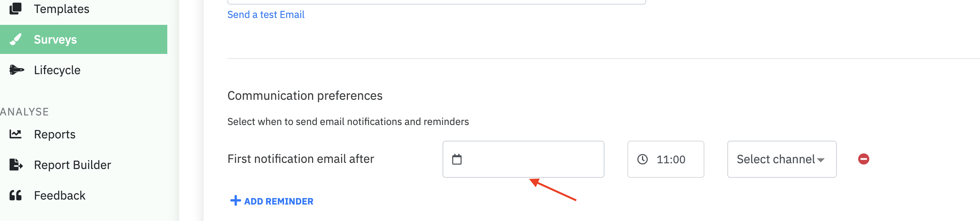Open the Templates menu item

pos(61,9)
